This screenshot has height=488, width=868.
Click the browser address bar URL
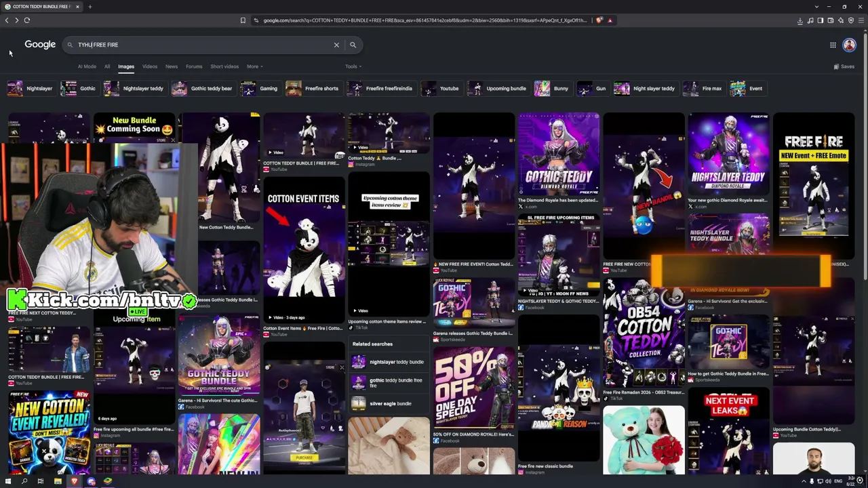click(x=425, y=20)
